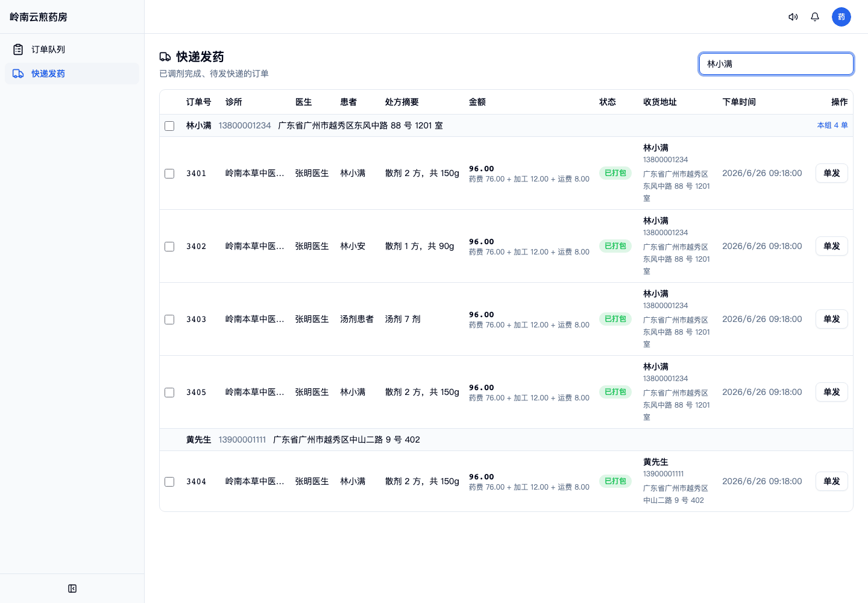Check the box for order 3404
This screenshot has width=868, height=603.
point(169,482)
